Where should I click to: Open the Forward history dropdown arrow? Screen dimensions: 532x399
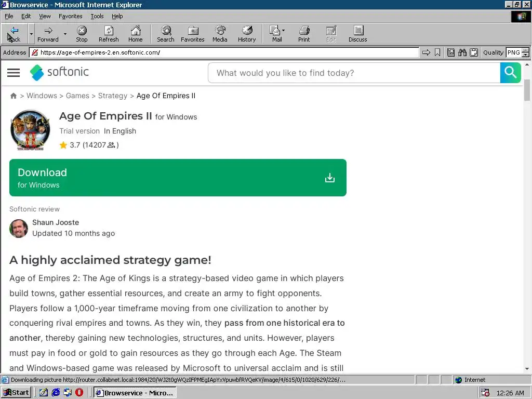click(65, 34)
